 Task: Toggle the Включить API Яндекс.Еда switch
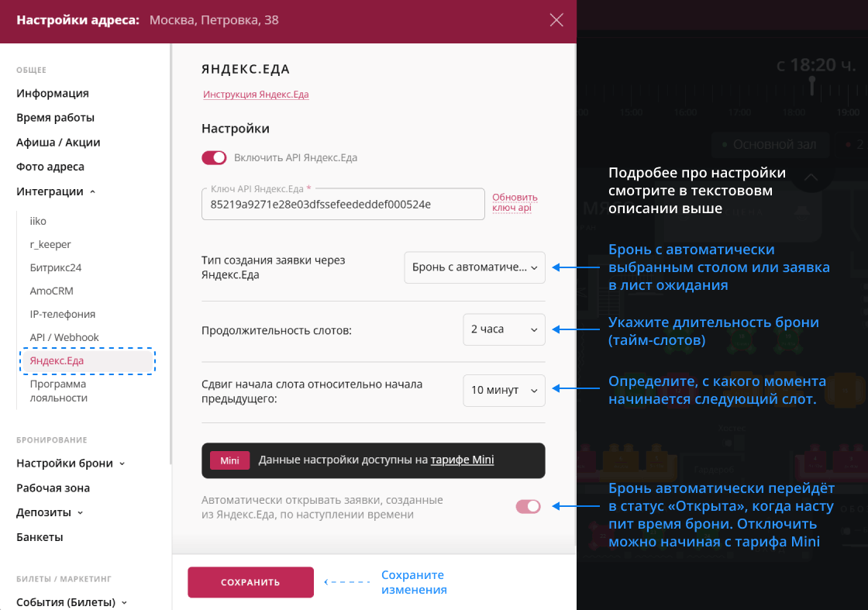[x=214, y=157]
